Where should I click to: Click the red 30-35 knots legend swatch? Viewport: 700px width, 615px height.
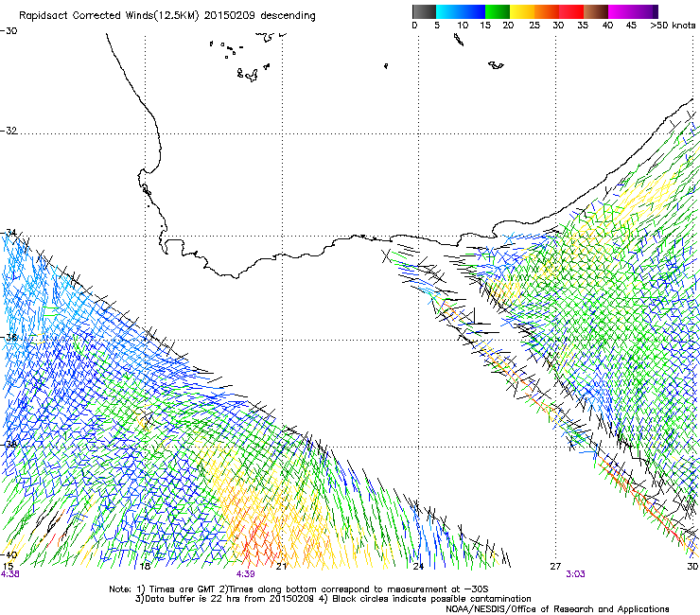tap(571, 11)
